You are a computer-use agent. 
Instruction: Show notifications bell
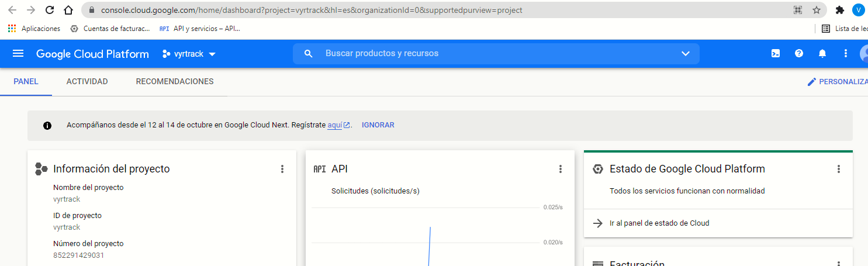(x=822, y=54)
